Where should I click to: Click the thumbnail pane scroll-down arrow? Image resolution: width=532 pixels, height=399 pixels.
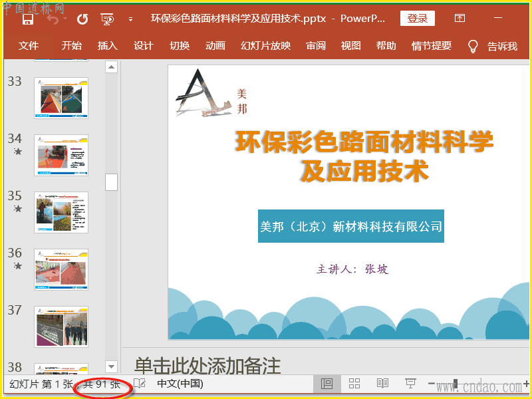point(111,367)
